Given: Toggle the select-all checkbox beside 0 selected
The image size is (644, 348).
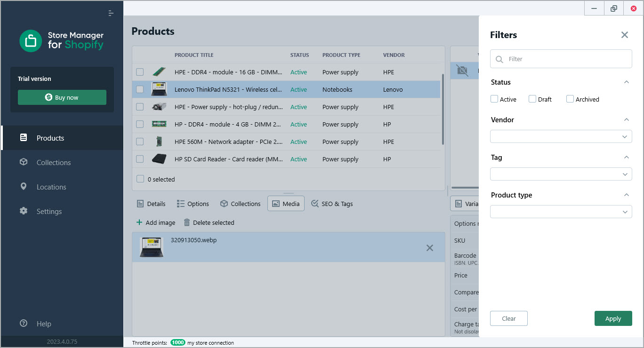Looking at the screenshot, I should (140, 179).
